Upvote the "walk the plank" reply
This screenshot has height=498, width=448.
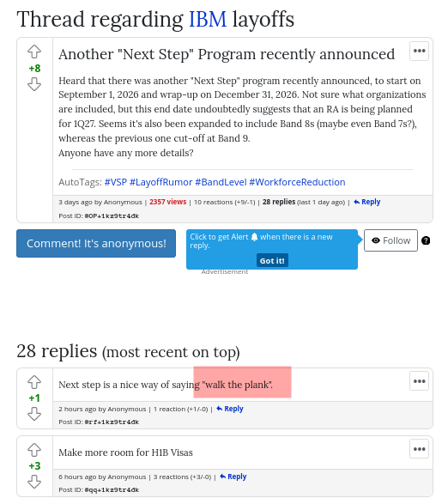click(34, 382)
